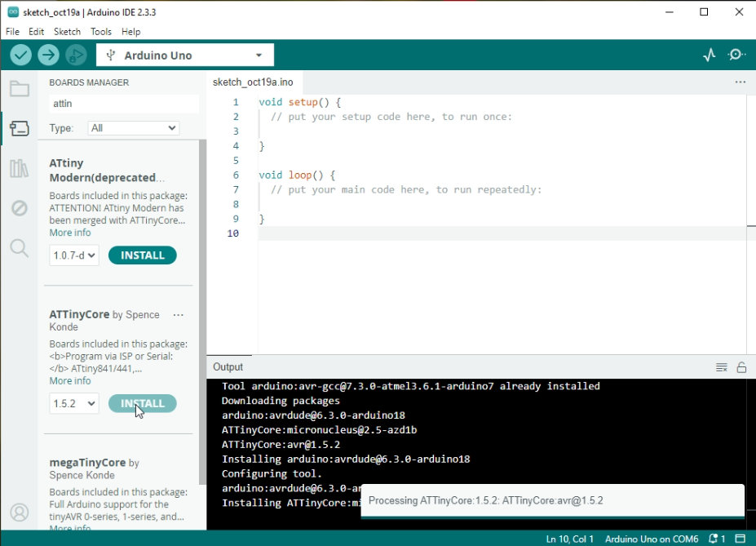756x546 pixels.
Task: Select the Boards Manager sidebar icon
Action: [20, 128]
